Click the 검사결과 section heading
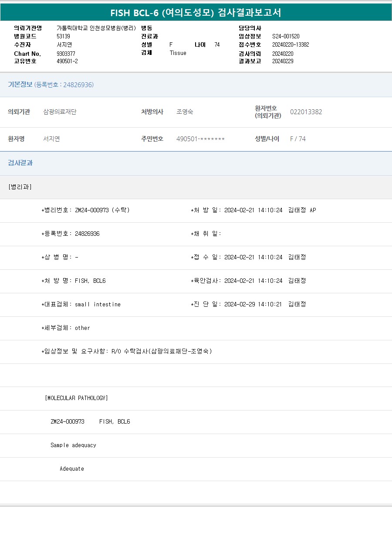 pos(20,163)
